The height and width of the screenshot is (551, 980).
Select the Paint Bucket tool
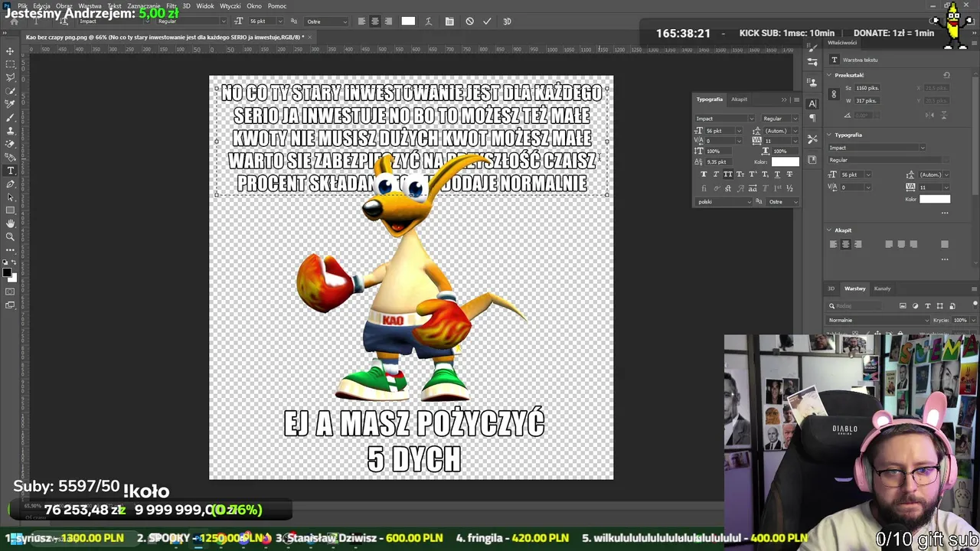pyautogui.click(x=10, y=157)
